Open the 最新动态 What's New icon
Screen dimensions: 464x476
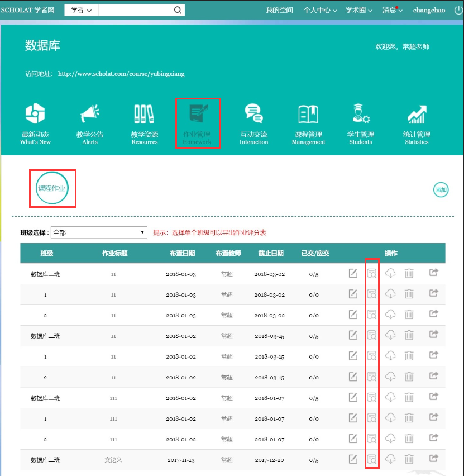click(x=35, y=115)
